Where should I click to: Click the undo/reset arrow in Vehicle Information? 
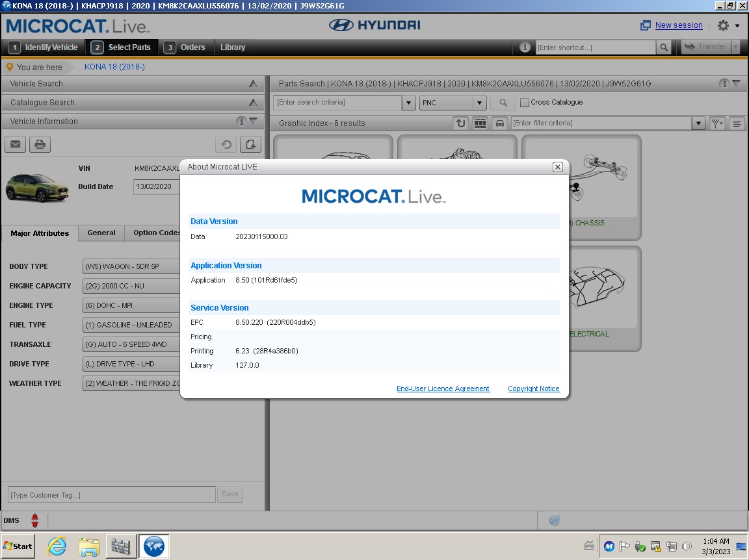226,144
